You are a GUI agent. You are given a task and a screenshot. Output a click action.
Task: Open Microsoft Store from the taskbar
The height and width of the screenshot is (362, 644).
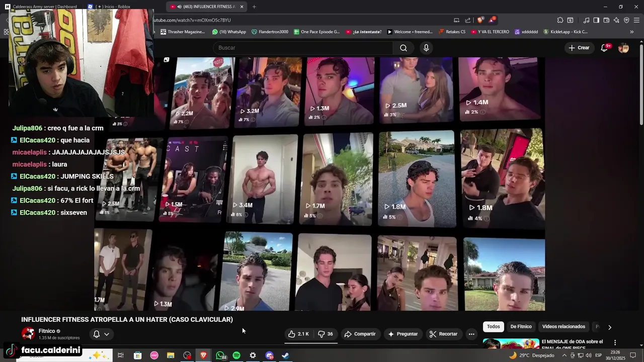click(x=137, y=355)
